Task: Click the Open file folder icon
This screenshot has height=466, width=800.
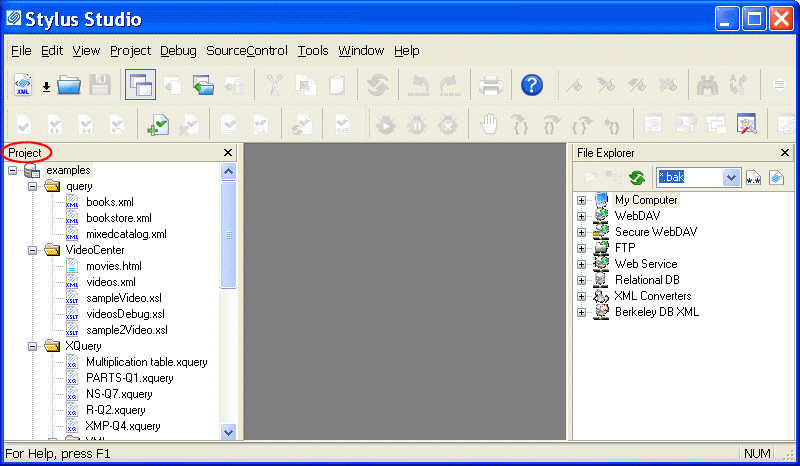Action: (x=69, y=85)
